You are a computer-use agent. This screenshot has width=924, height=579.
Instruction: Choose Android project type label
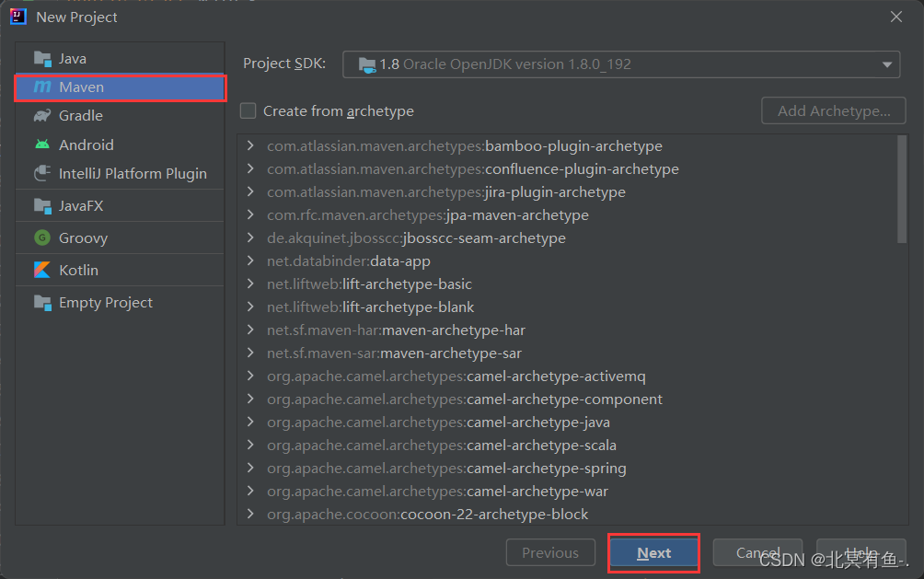pos(86,145)
